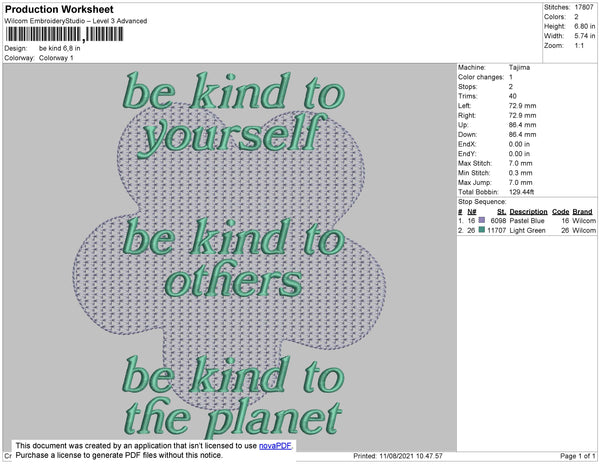Select zoom value 1:1
The height and width of the screenshot is (464, 600).
[579, 46]
